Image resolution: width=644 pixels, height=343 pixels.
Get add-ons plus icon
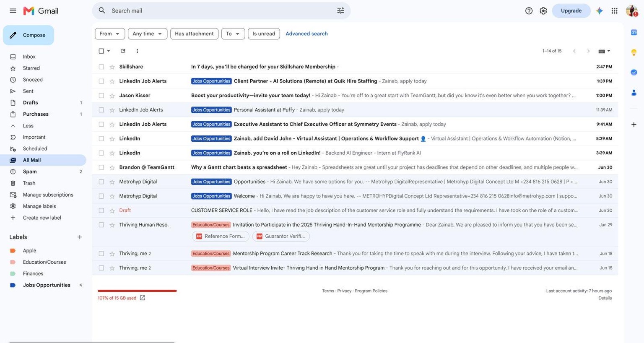634,125
